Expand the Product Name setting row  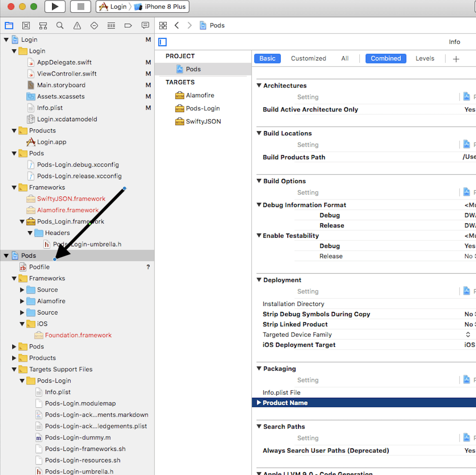(x=259, y=403)
